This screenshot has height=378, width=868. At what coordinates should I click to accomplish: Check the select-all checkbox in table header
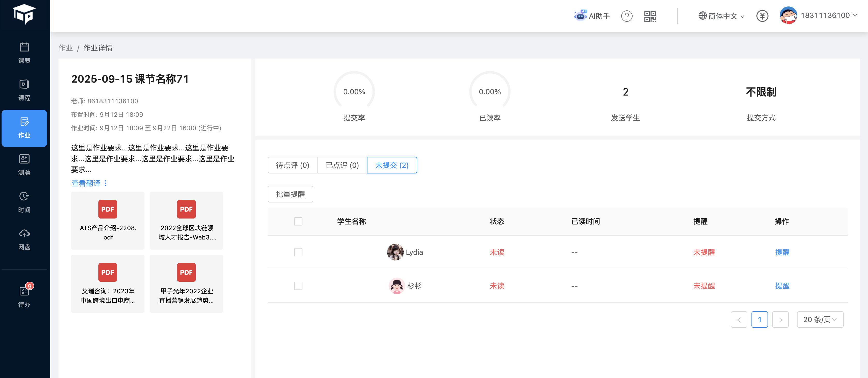click(298, 221)
